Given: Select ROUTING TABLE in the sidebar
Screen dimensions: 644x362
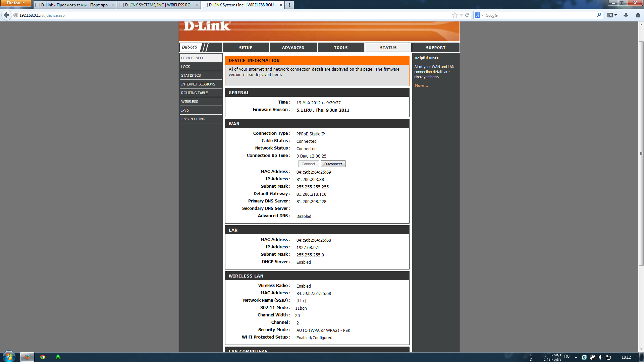Looking at the screenshot, I should (194, 93).
